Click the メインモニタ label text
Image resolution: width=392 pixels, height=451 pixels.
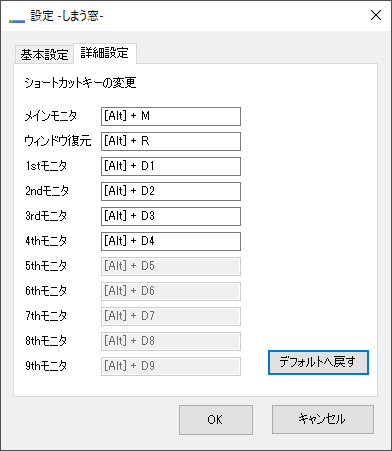(x=51, y=116)
